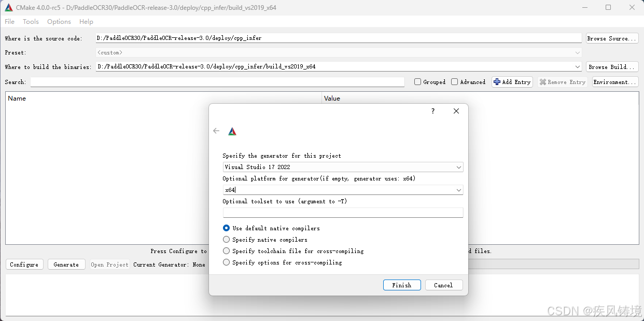
Task: Click the 'Search:' label
Action: [x=16, y=82]
